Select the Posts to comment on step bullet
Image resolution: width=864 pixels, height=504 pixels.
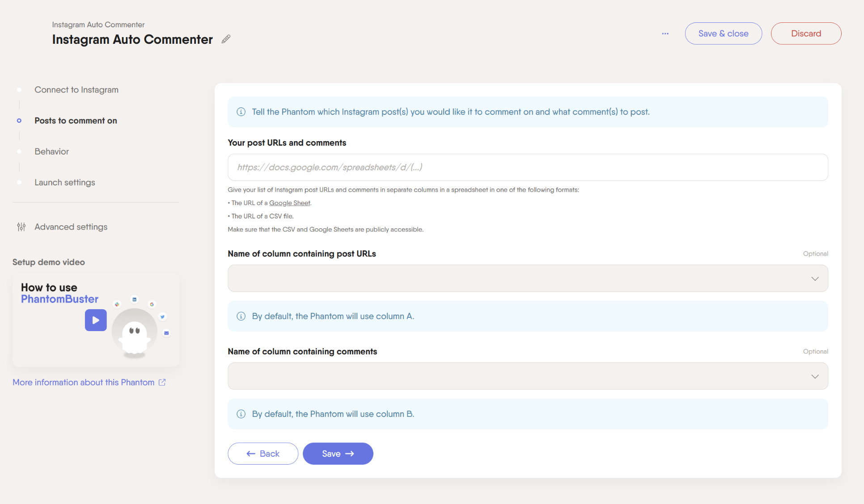pyautogui.click(x=19, y=121)
